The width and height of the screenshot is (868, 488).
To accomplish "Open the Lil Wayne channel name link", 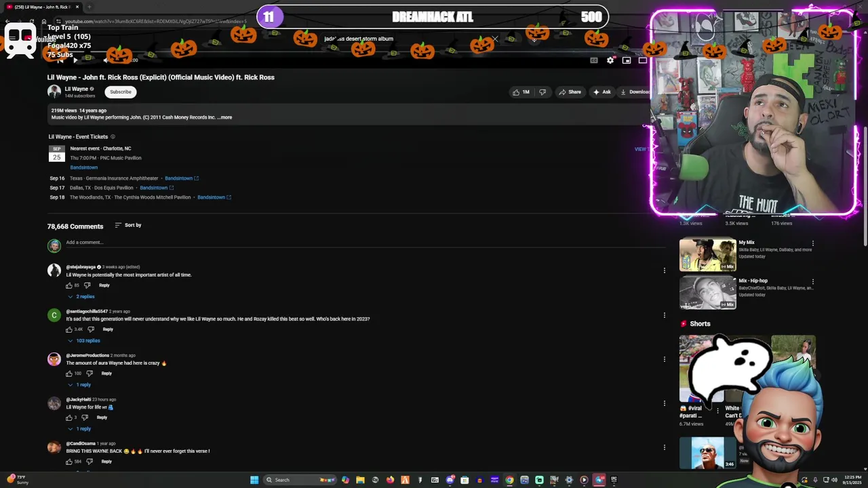I will [77, 89].
